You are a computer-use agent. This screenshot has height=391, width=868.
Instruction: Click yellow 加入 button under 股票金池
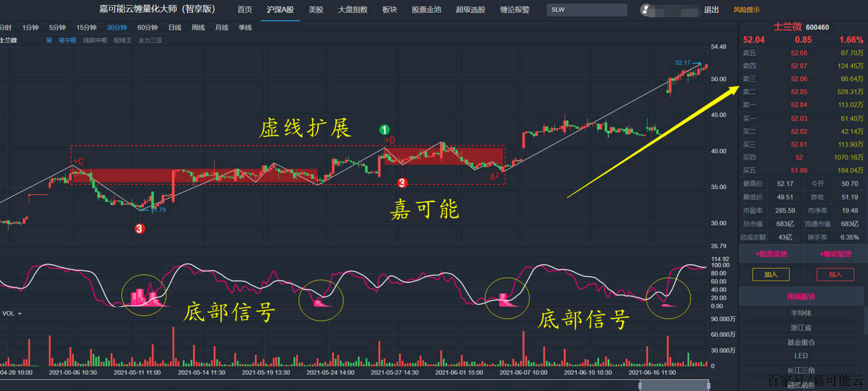click(771, 275)
